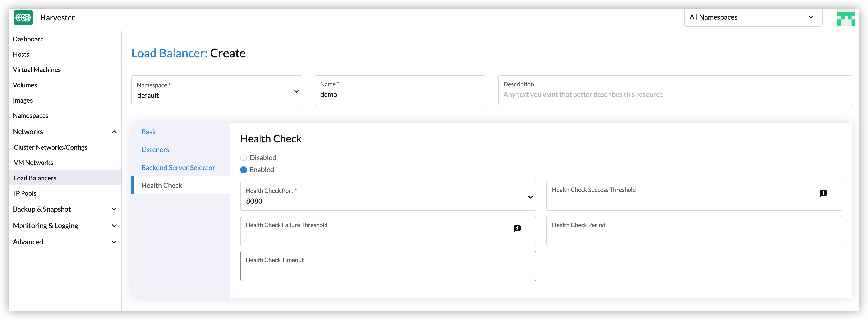Select the Disabled radio button
Image resolution: width=868 pixels, height=320 pixels.
[244, 158]
